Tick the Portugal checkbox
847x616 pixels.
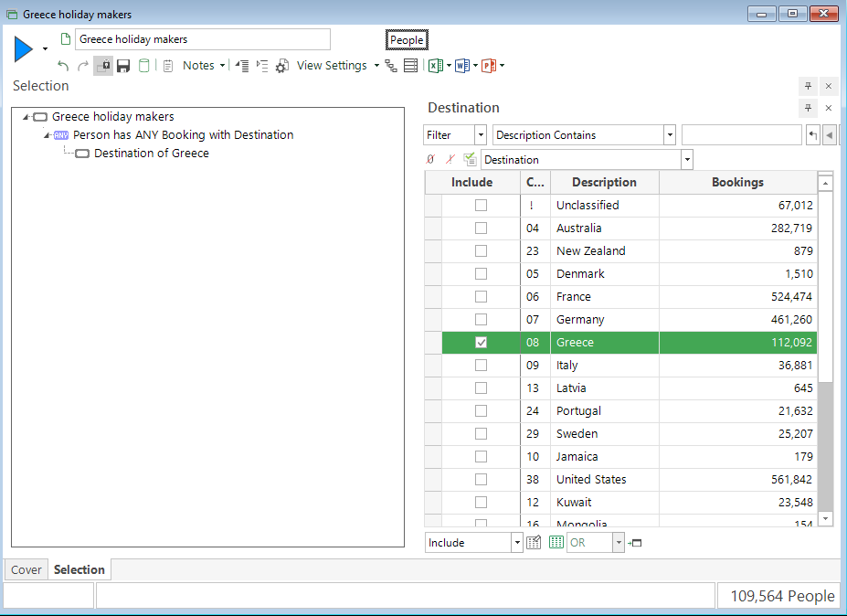tap(481, 411)
